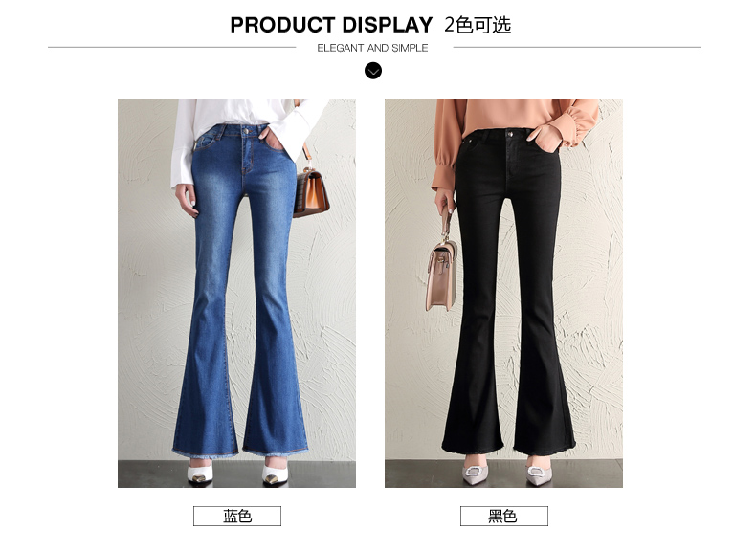Click the 2色可选 text
The image size is (756, 551).
[478, 25]
